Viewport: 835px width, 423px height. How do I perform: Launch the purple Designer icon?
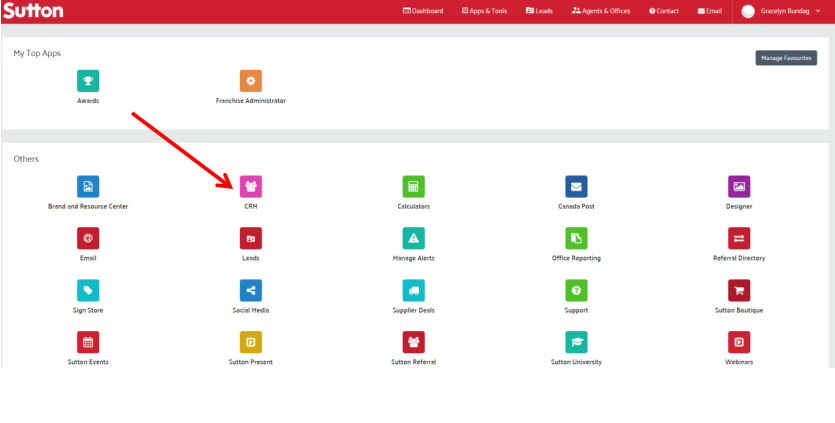739,186
